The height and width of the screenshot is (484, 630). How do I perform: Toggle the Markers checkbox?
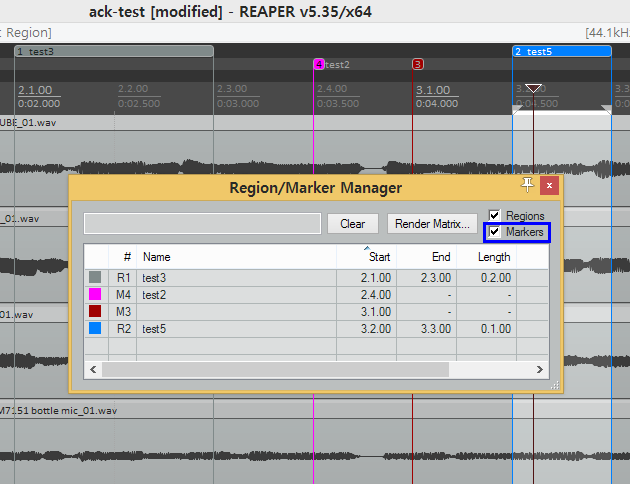(495, 232)
